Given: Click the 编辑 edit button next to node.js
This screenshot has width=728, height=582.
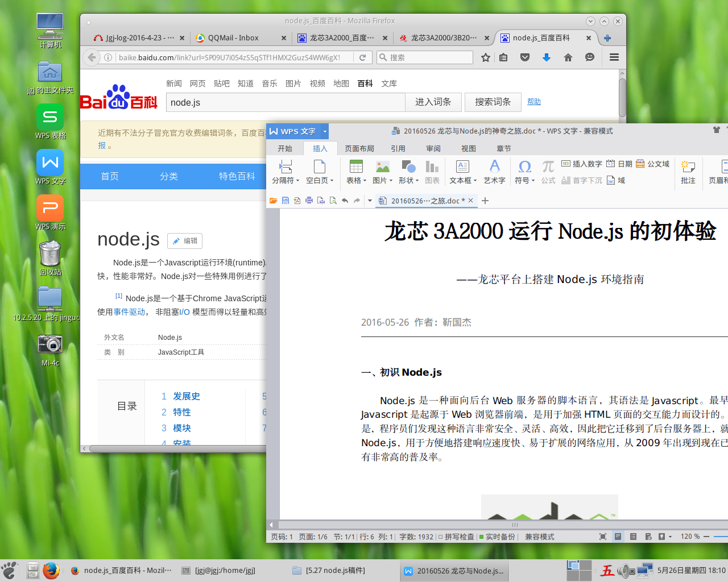Looking at the screenshot, I should (185, 241).
